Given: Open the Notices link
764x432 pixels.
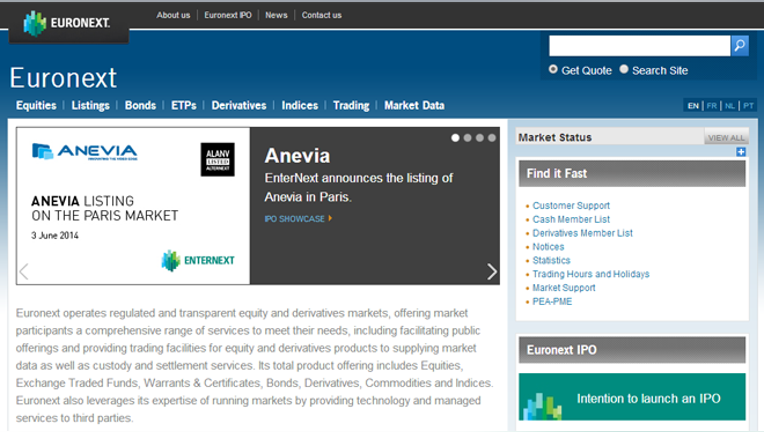Looking at the screenshot, I should coord(548,246).
